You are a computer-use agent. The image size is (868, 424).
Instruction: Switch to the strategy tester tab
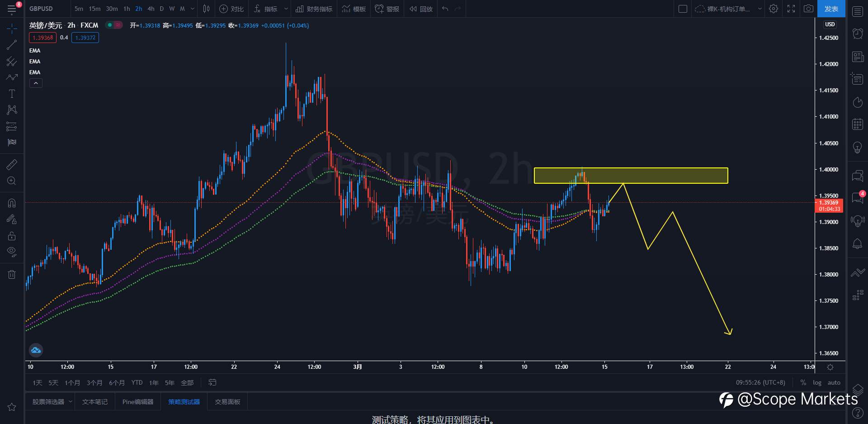tap(184, 402)
